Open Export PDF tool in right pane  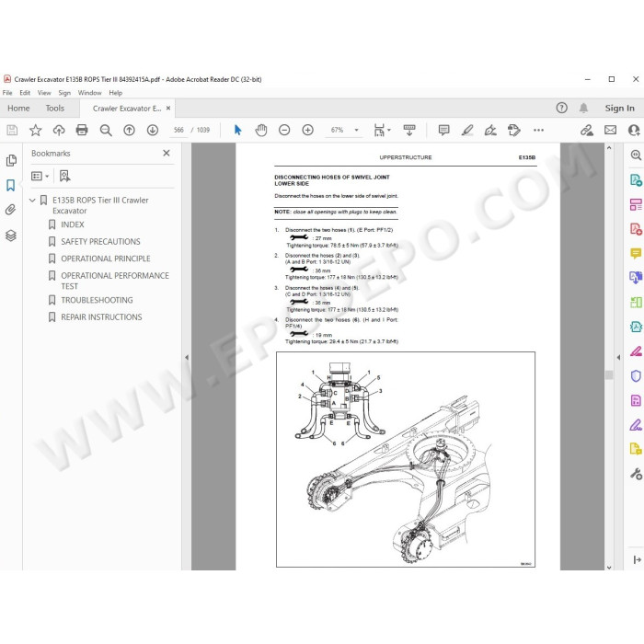(636, 180)
